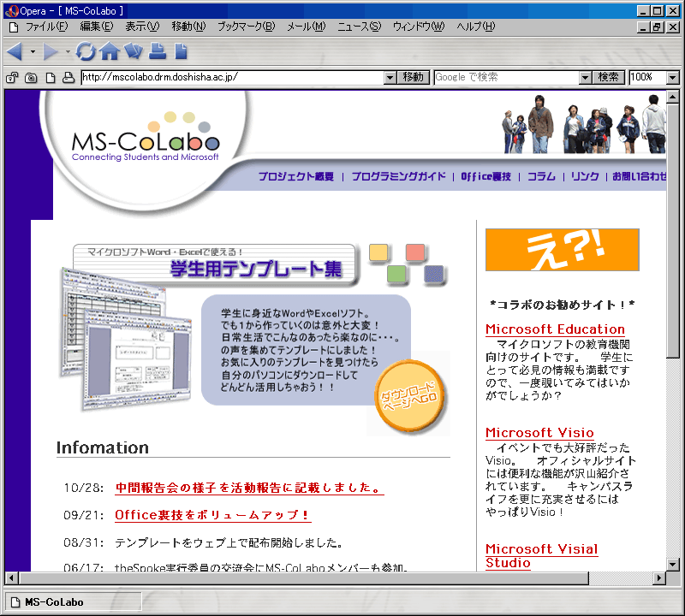Click the round ダウンロードページへGO button

pyautogui.click(x=409, y=396)
